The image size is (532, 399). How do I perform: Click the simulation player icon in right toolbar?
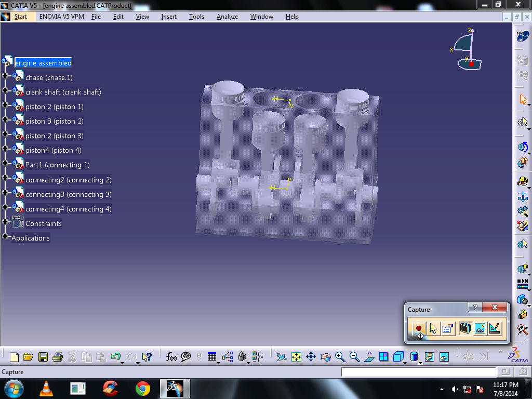pos(523,284)
